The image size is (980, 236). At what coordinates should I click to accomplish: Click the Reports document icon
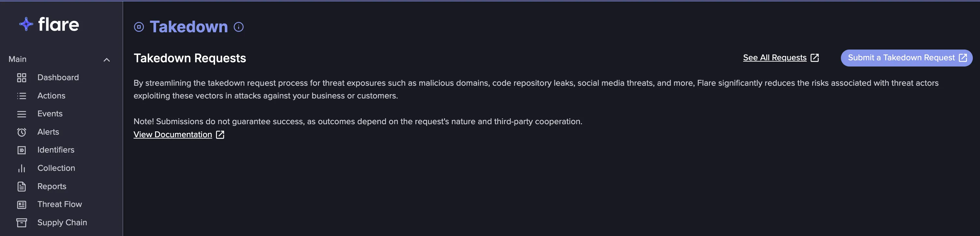click(x=22, y=186)
